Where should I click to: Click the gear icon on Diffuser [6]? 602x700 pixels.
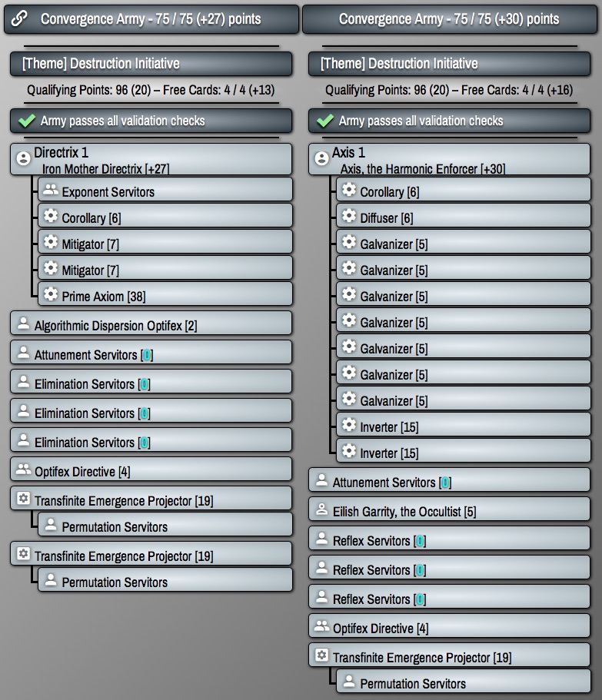pyautogui.click(x=349, y=216)
